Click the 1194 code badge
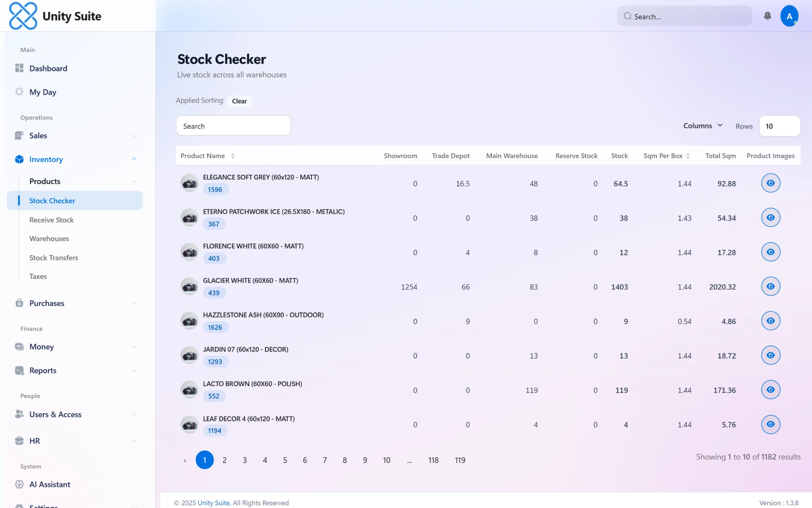Image resolution: width=812 pixels, height=508 pixels. [215, 431]
